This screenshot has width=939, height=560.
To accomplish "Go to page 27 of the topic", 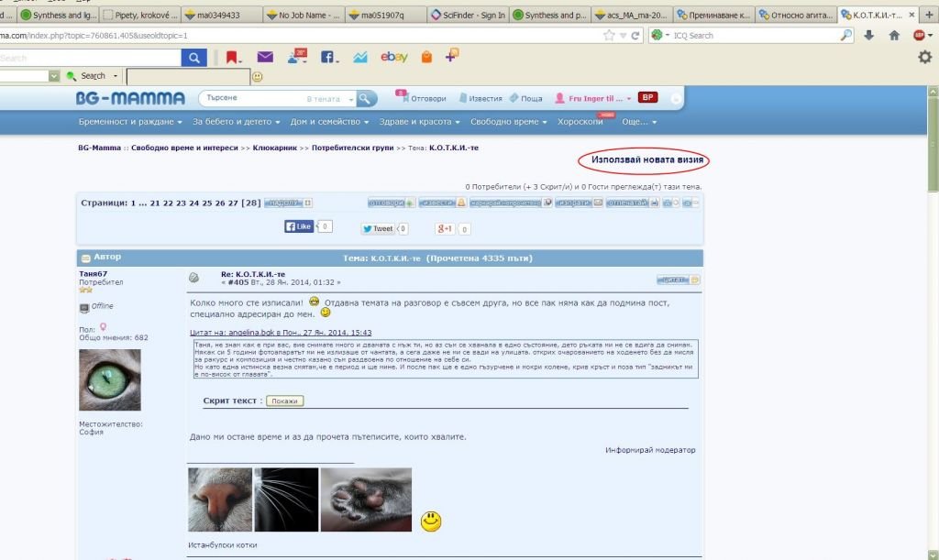I will [x=233, y=203].
